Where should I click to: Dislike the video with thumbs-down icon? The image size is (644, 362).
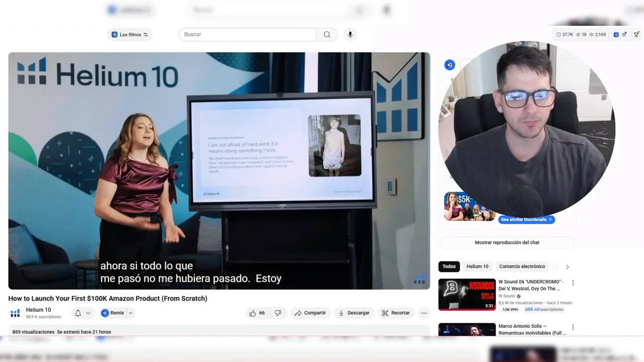pyautogui.click(x=278, y=313)
